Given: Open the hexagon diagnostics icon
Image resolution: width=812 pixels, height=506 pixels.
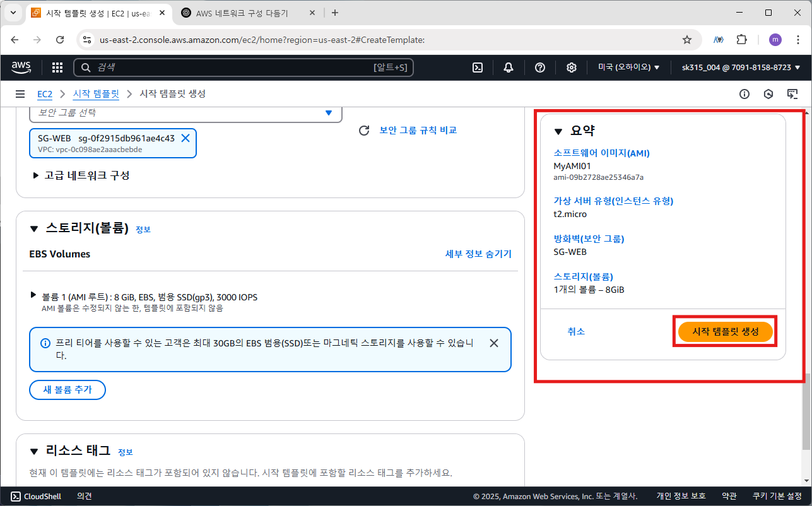Looking at the screenshot, I should tap(768, 94).
